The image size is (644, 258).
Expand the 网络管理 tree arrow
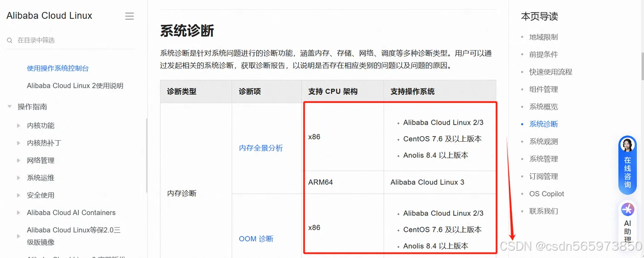click(19, 161)
